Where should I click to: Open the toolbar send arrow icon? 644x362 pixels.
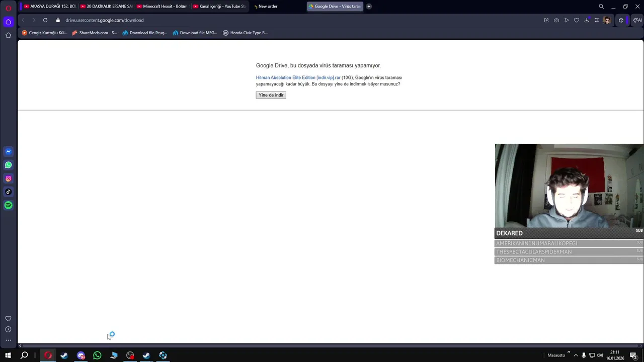pyautogui.click(x=567, y=20)
